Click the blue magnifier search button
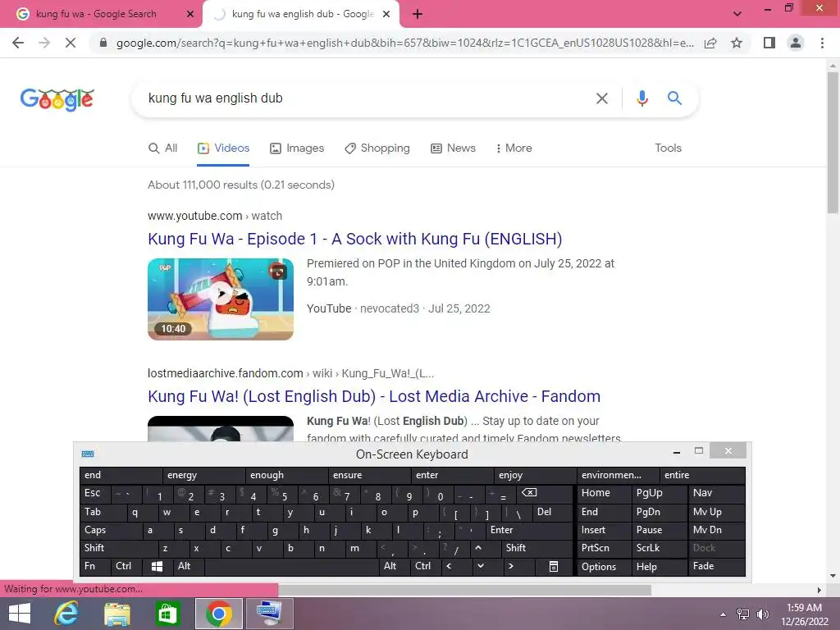Screen dimensions: 840x630 pyautogui.click(x=674, y=98)
